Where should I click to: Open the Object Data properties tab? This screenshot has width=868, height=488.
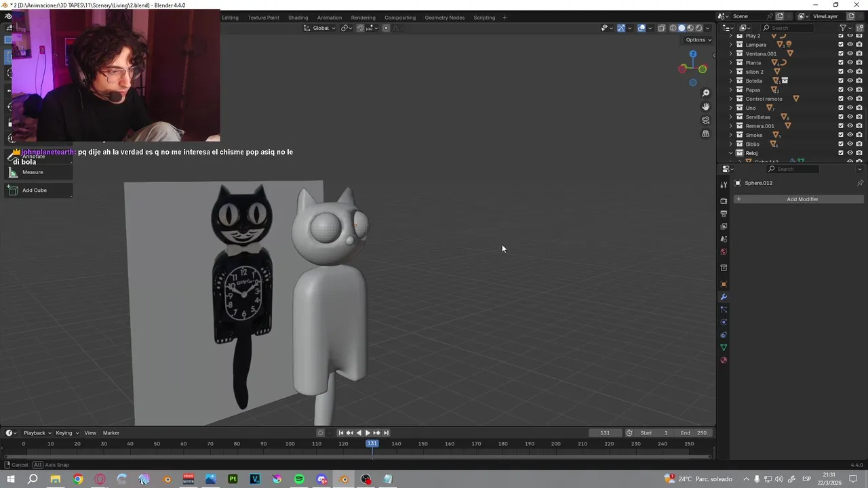coord(724,348)
